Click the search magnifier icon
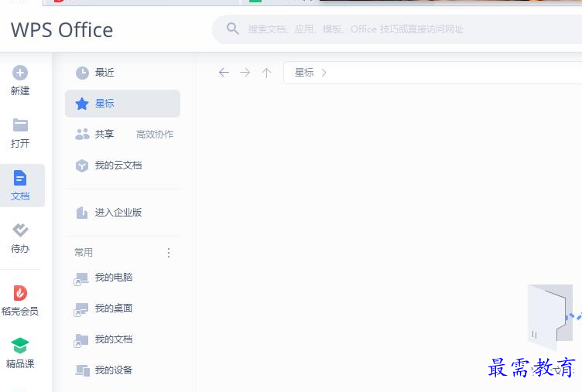 coord(233,29)
